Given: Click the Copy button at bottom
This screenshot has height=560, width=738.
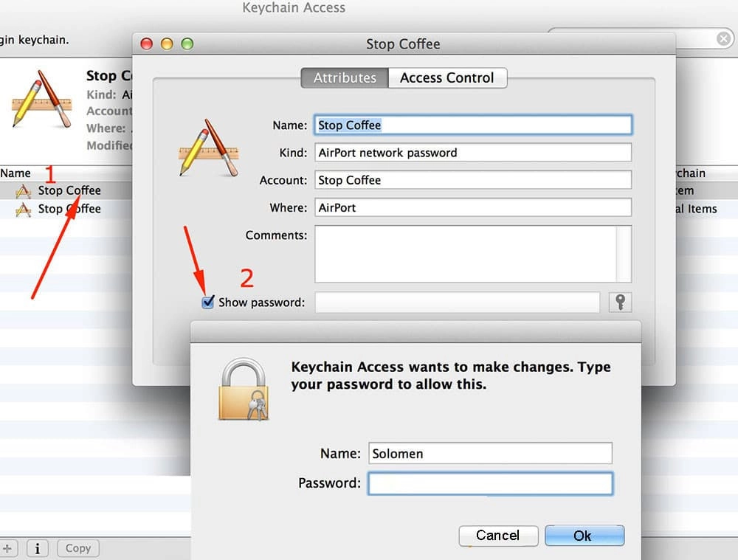Looking at the screenshot, I should coord(77,548).
